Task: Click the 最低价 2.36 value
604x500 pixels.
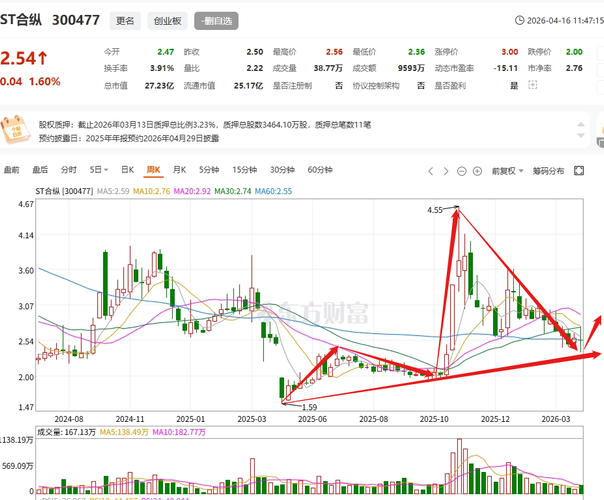Action: click(416, 52)
